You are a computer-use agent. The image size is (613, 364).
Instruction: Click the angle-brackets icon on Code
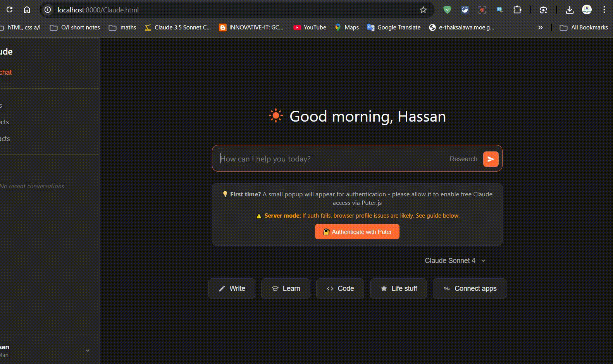330,288
